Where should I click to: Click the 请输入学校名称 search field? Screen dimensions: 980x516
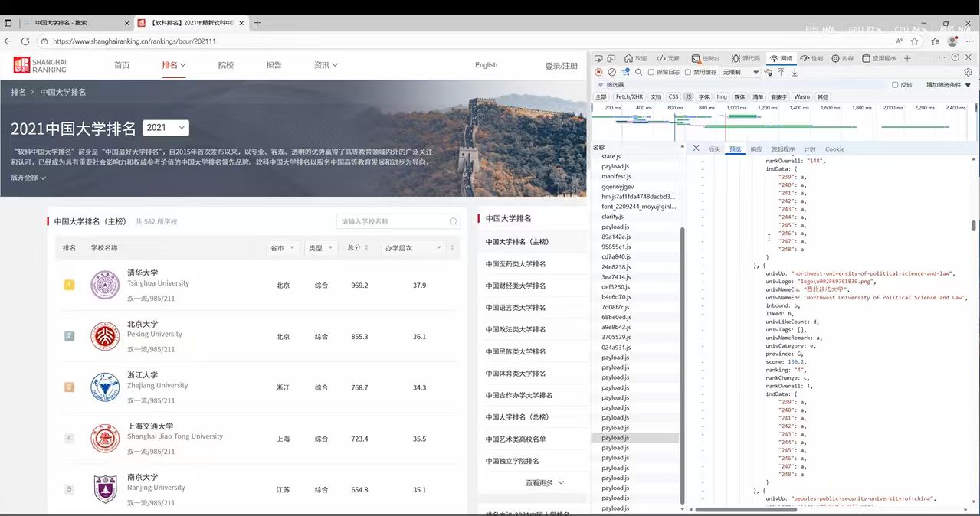click(x=398, y=221)
